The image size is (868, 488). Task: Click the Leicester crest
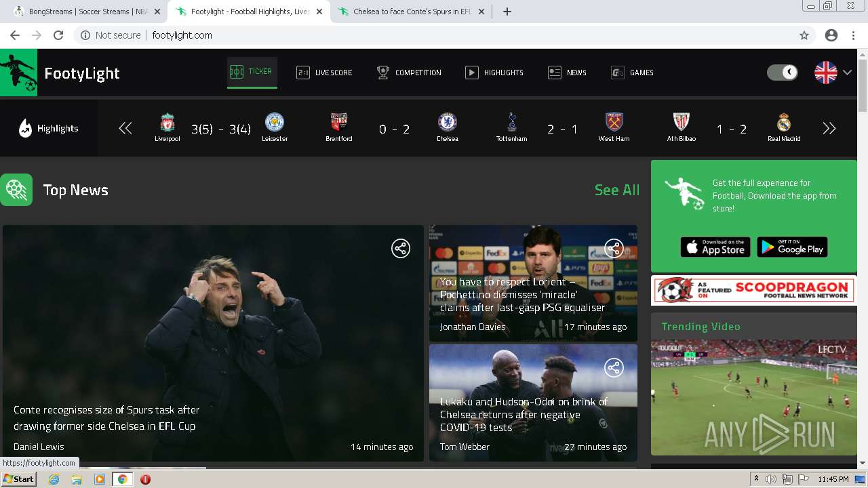[x=275, y=122]
